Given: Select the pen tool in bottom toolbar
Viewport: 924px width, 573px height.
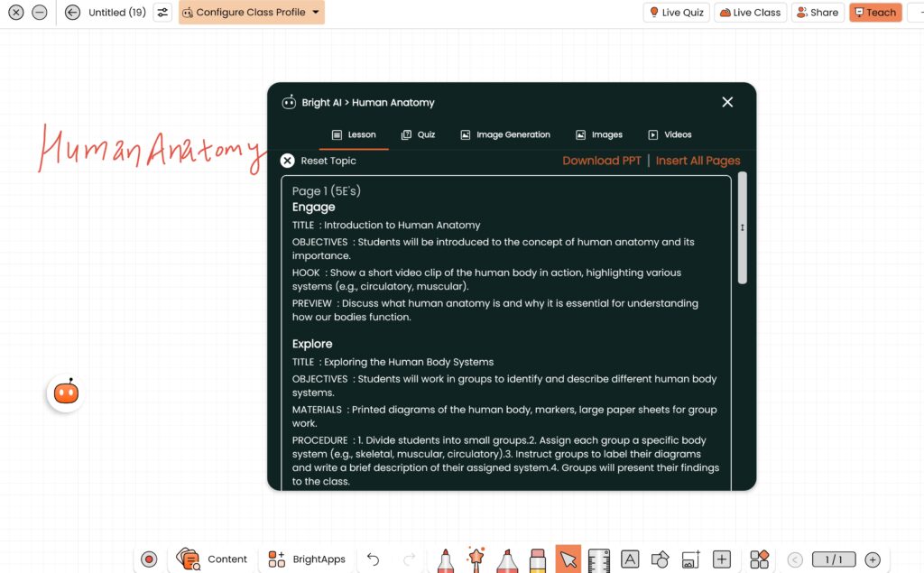Looking at the screenshot, I should click(445, 559).
